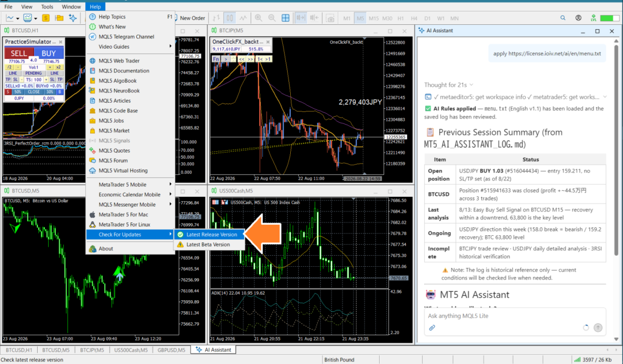Viewport: 623px width, 364px height.
Task: Click the gold dollar sign toolbar icon
Action: (x=46, y=18)
